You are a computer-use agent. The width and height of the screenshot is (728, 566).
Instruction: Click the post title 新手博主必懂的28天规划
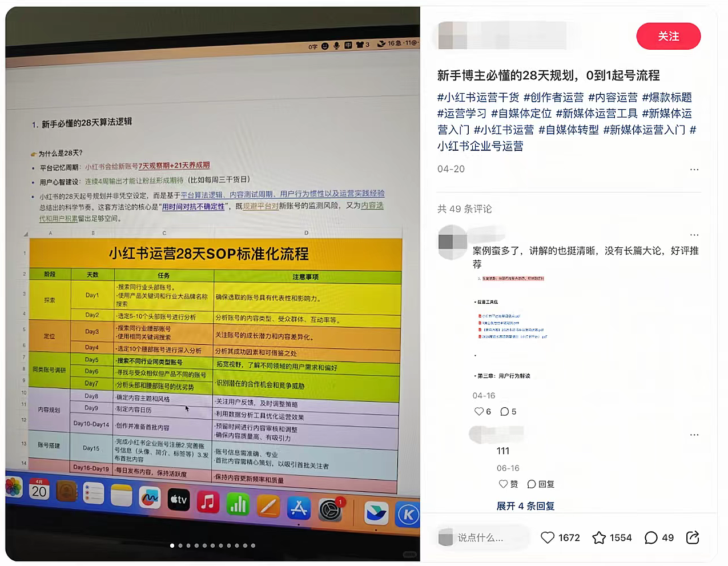coord(549,75)
